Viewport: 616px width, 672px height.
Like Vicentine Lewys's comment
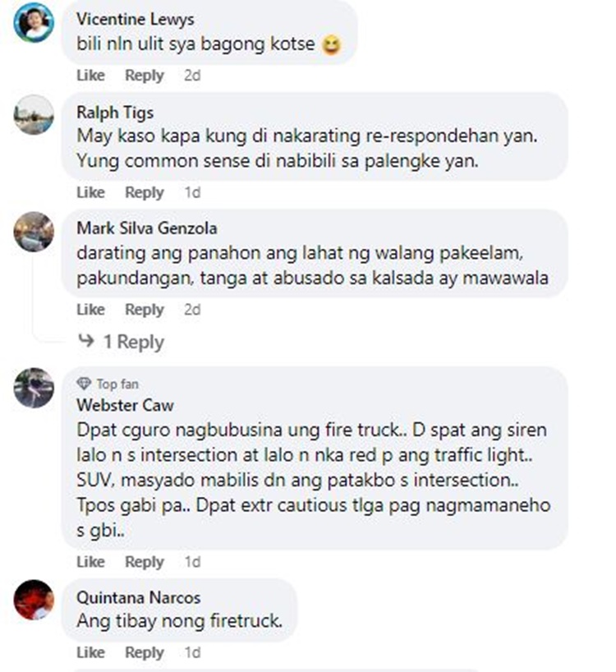click(91, 76)
